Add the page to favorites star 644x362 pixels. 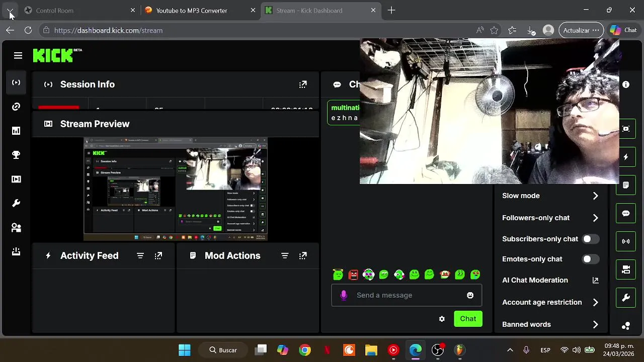494,30
